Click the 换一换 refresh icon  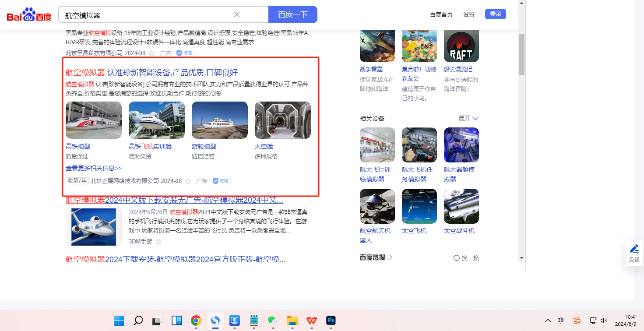tap(457, 258)
